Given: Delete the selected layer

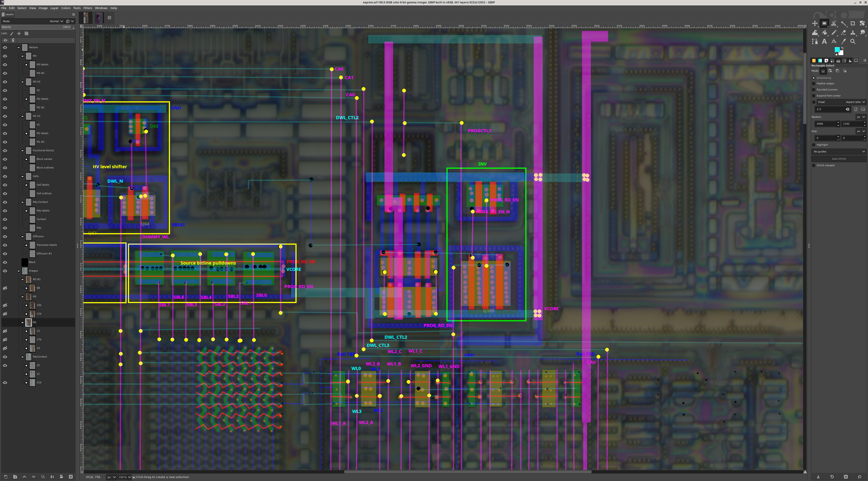Looking at the screenshot, I should pos(71,477).
